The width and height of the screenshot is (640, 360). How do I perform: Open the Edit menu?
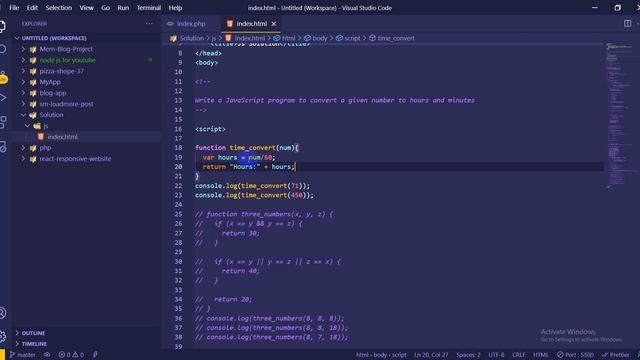pos(32,8)
